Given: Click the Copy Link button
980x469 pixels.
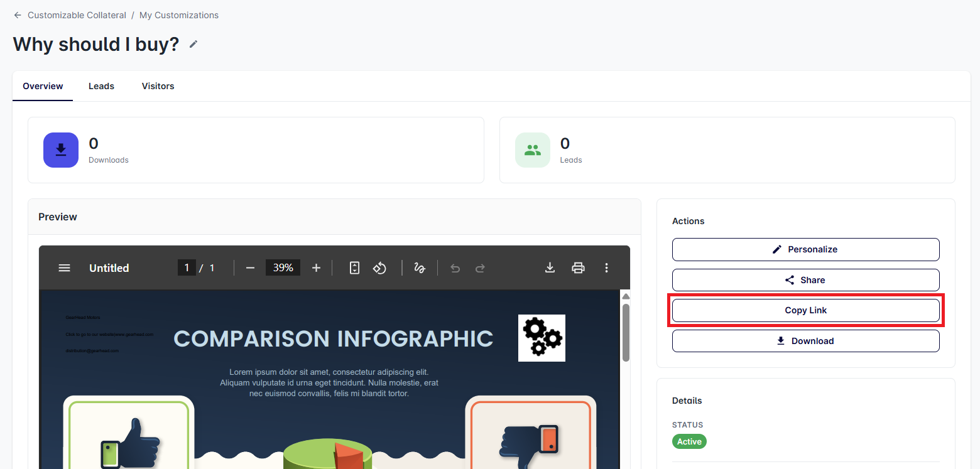Looking at the screenshot, I should click(x=805, y=310).
